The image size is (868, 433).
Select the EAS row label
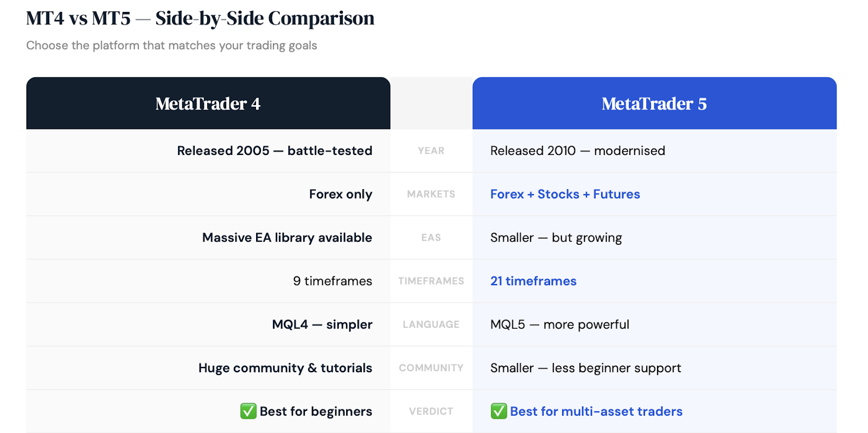(431, 237)
